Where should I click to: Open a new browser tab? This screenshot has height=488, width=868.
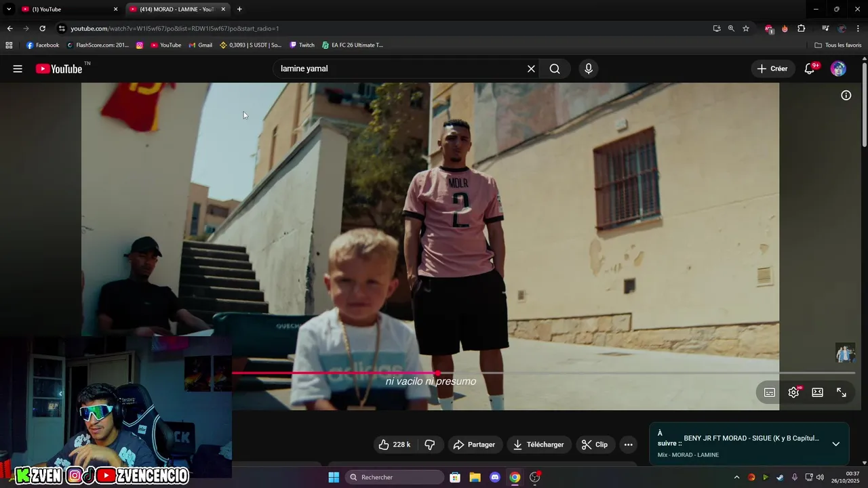click(239, 9)
